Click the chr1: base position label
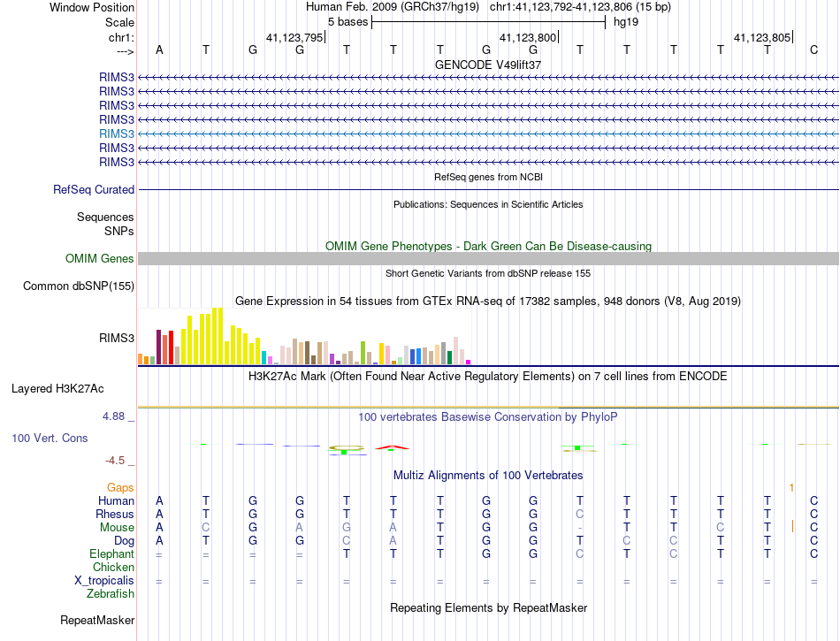 (x=121, y=37)
